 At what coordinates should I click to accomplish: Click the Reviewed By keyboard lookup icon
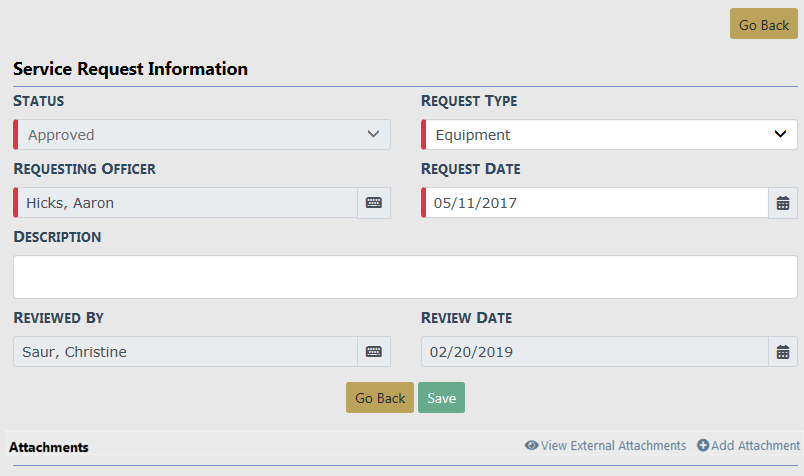coord(374,352)
